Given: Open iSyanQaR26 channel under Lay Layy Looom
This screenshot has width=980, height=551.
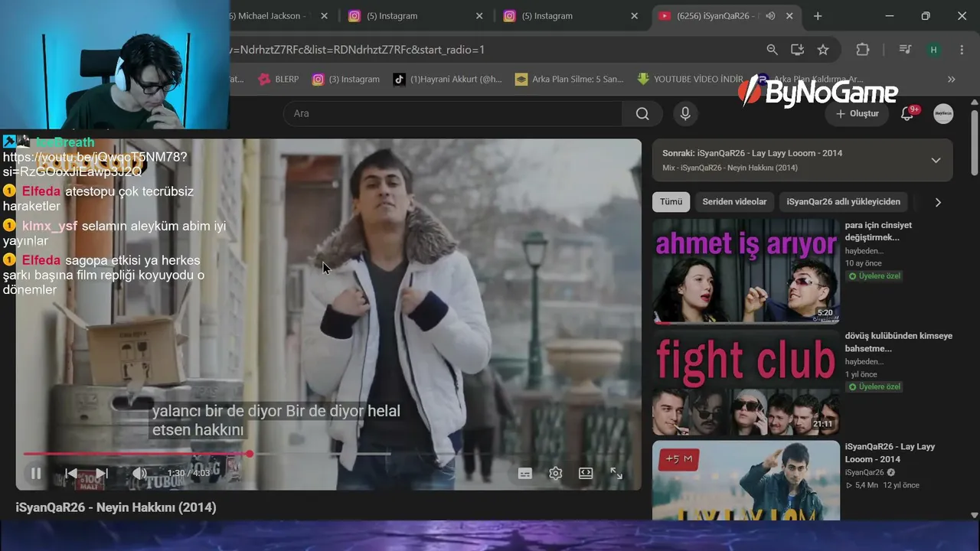Looking at the screenshot, I should tap(864, 472).
